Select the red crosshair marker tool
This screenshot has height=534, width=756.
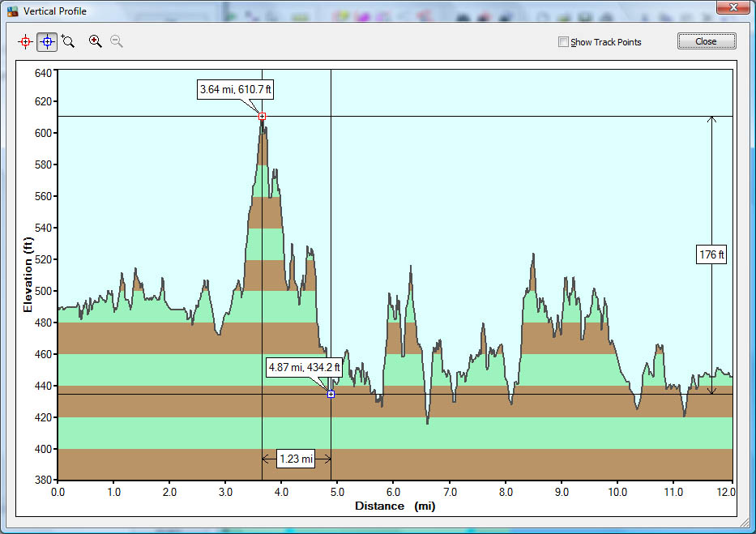(x=26, y=41)
